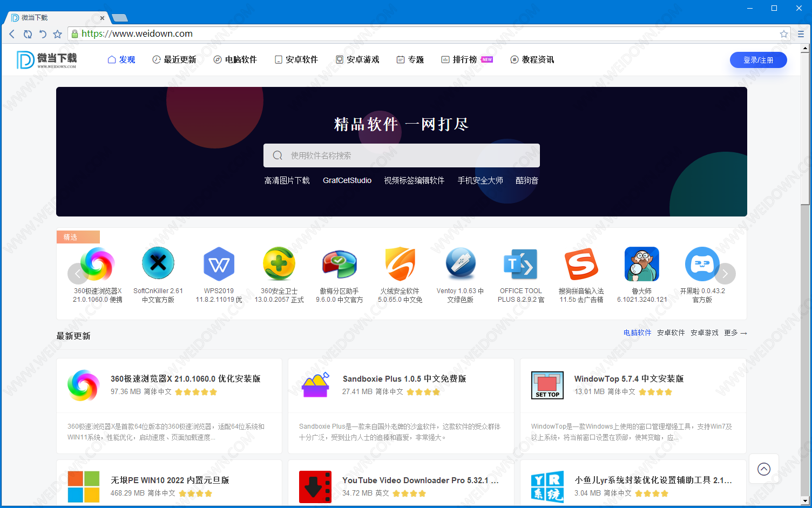This screenshot has height=508, width=812.
Task: Open the 电脑软件 navigation tab
Action: coord(235,59)
